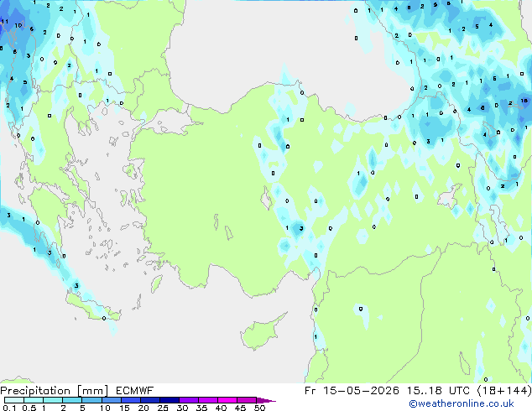Select the 30–35 mm purple legend box

pos(189,400)
